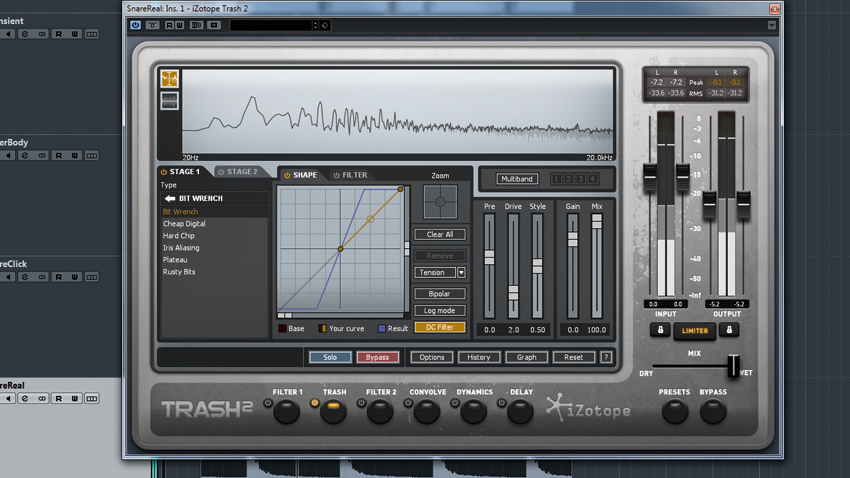Click the W write button on nsient track
Viewport: 850px width, 478px height.
[x=75, y=34]
